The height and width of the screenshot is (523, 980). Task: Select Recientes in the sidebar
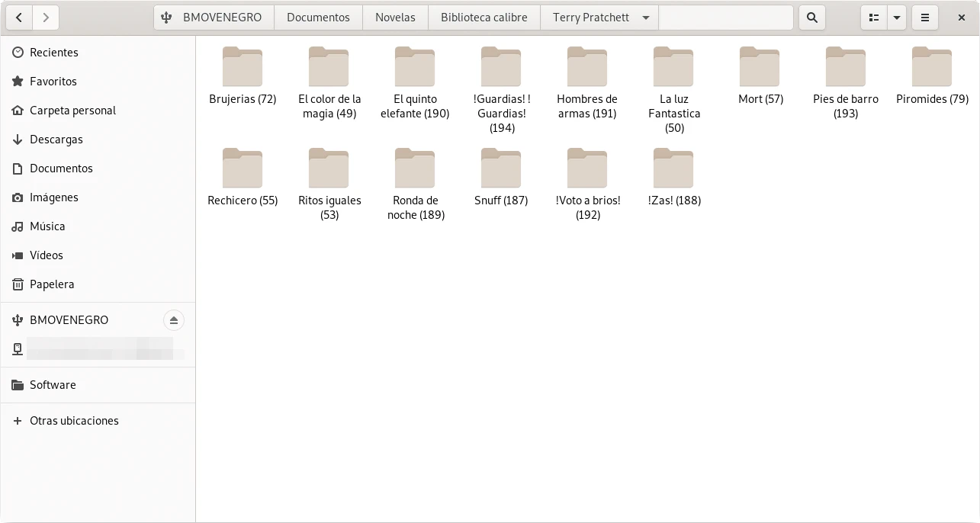(x=53, y=53)
